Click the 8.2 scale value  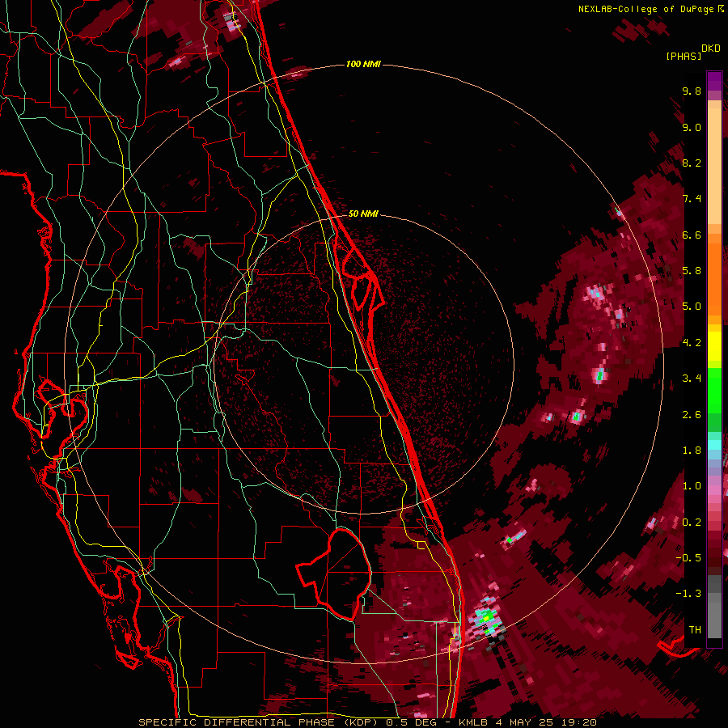(x=692, y=163)
